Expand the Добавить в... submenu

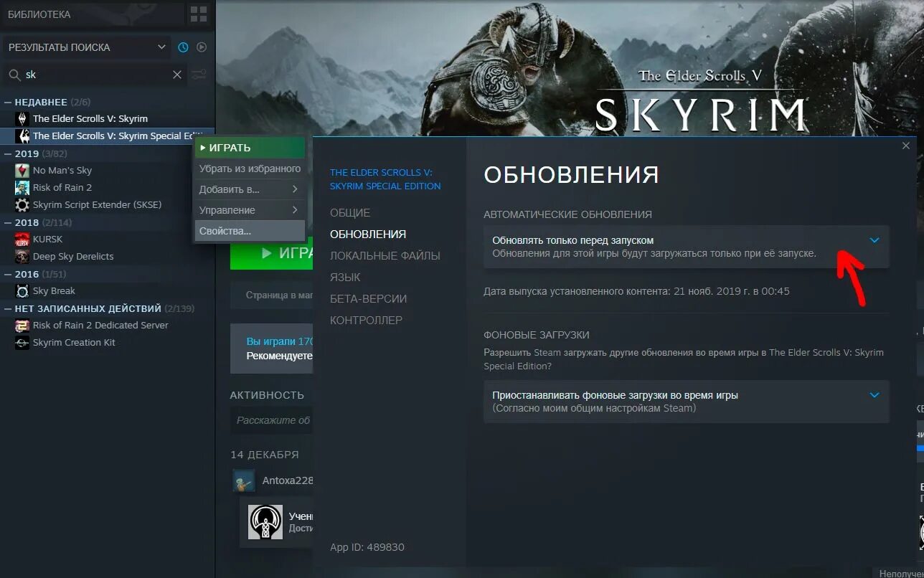250,189
